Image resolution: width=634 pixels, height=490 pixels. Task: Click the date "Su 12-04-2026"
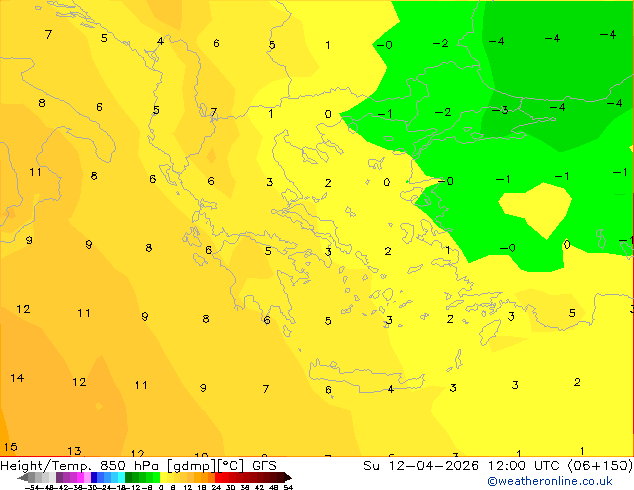click(421, 465)
